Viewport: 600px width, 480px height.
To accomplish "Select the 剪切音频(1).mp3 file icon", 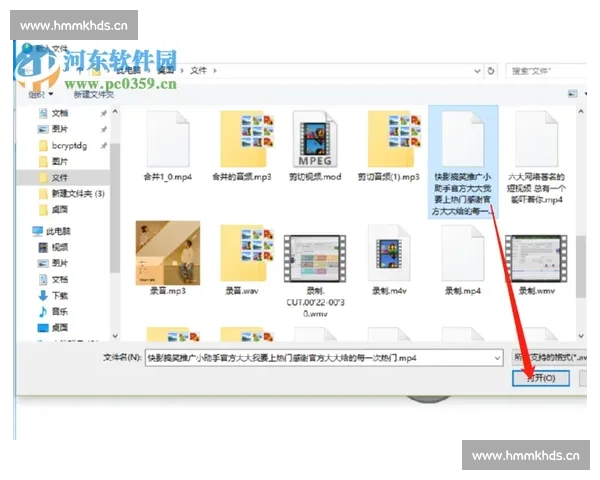I will 395,139.
